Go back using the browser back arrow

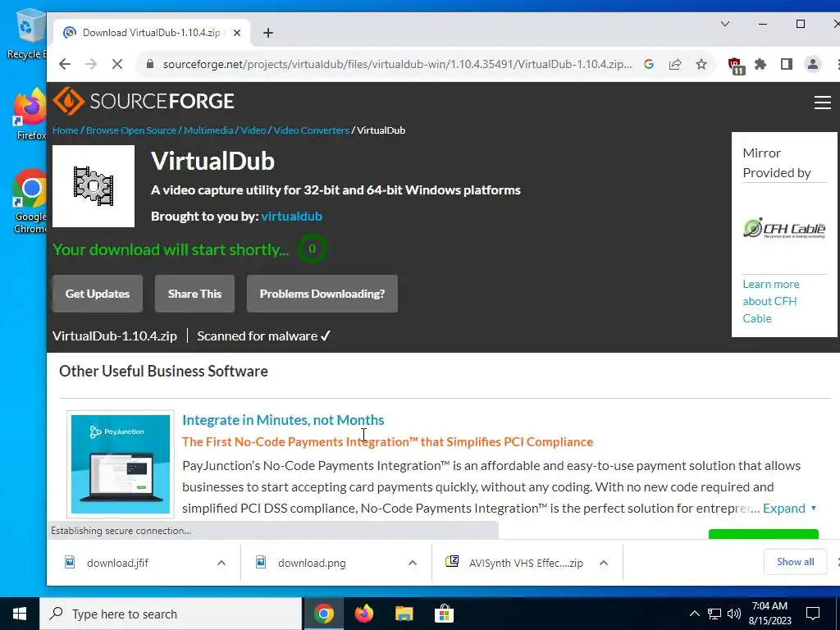(65, 64)
